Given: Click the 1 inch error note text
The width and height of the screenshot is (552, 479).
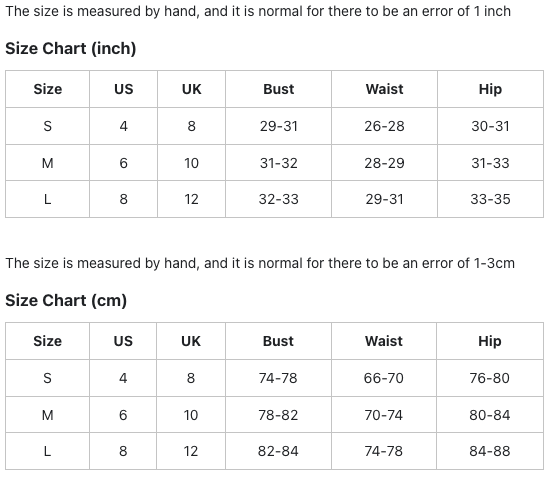Looking at the screenshot, I should 258,11.
